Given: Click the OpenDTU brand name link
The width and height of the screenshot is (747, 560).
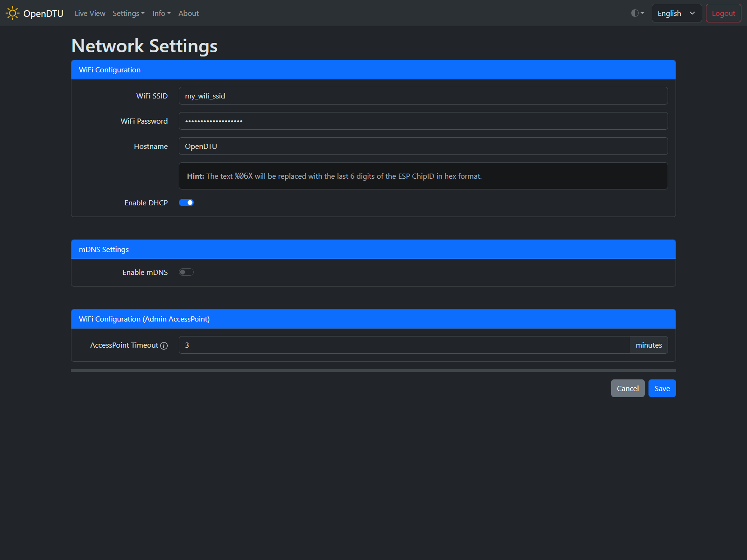Looking at the screenshot, I should coord(43,14).
